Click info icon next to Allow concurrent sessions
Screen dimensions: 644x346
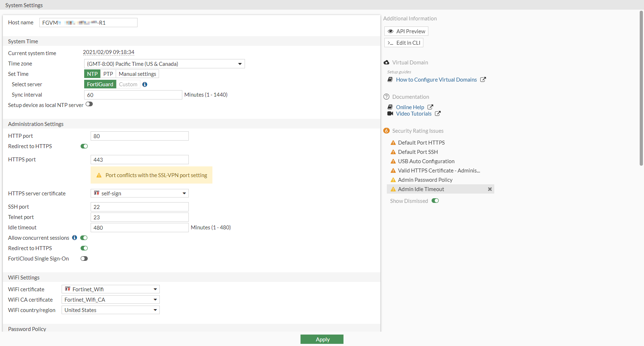coord(75,238)
